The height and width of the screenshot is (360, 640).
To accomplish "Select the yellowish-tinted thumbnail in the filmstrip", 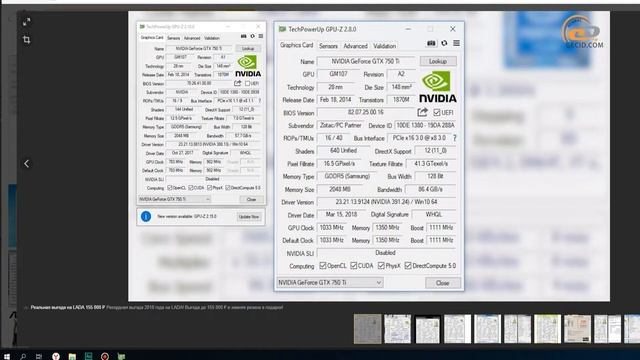I will 548,329.
